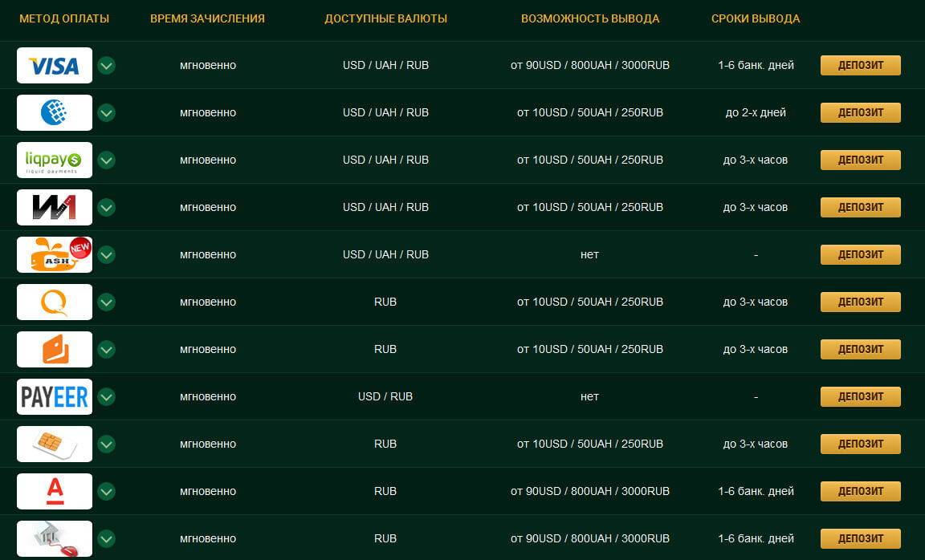
Task: Click the МЕТОД ОПЛАТЫ column header
Action: 64,19
